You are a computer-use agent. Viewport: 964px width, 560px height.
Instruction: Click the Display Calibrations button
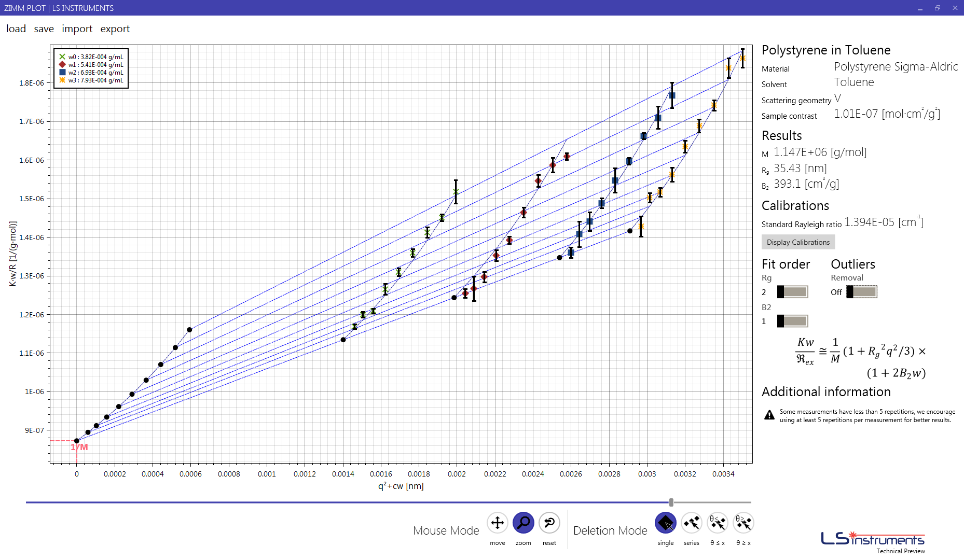(798, 242)
